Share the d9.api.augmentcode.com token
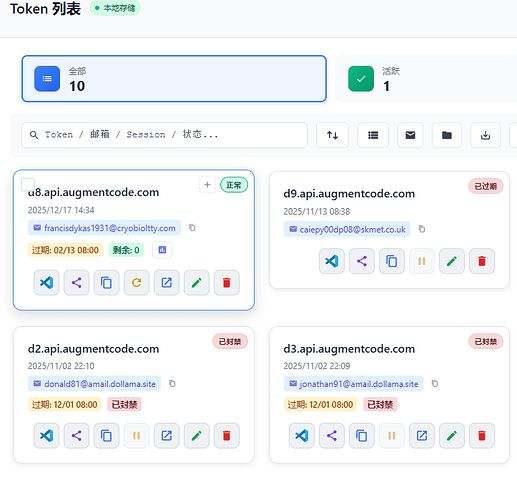This screenshot has height=500, width=517. [x=362, y=261]
